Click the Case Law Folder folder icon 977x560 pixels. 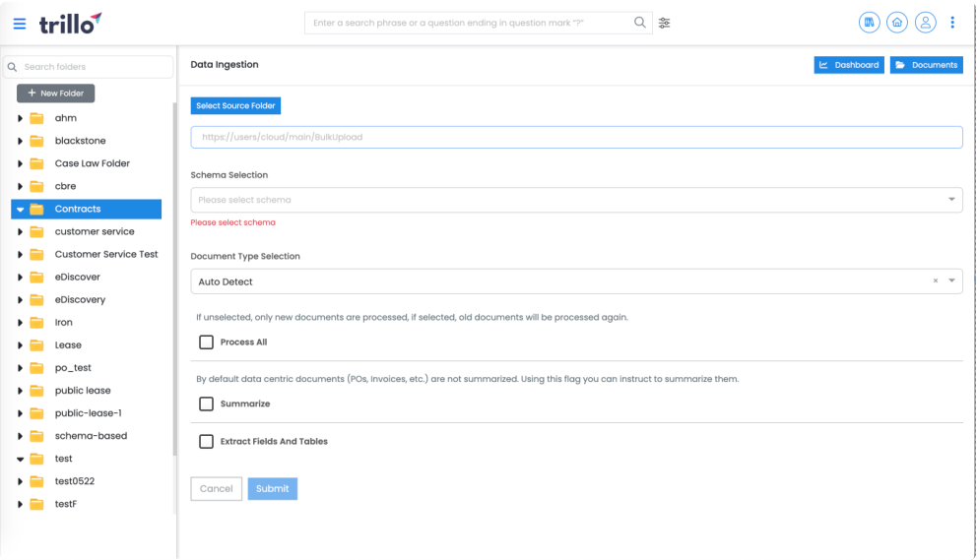[36, 163]
